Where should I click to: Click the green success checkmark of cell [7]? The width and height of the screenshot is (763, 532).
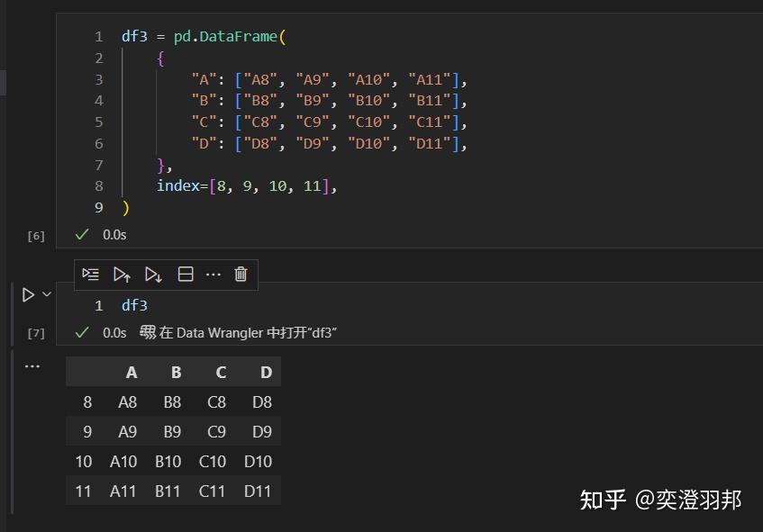(81, 330)
